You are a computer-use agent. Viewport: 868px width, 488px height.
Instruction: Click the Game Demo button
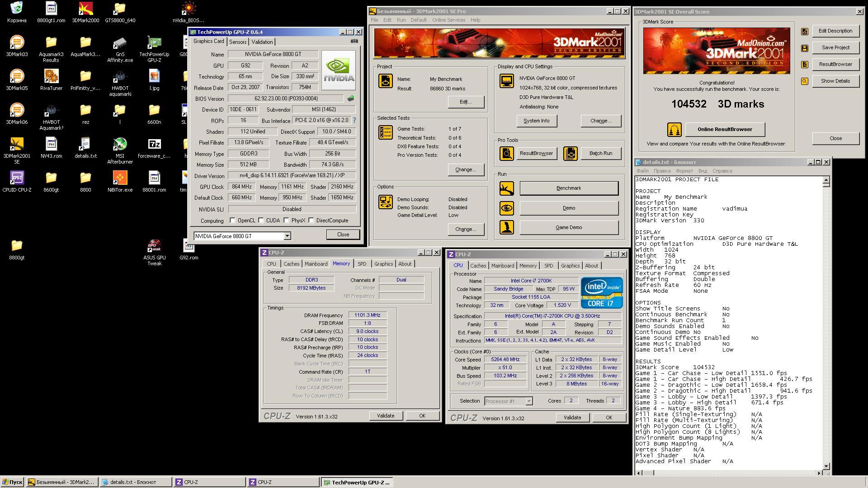pos(569,227)
